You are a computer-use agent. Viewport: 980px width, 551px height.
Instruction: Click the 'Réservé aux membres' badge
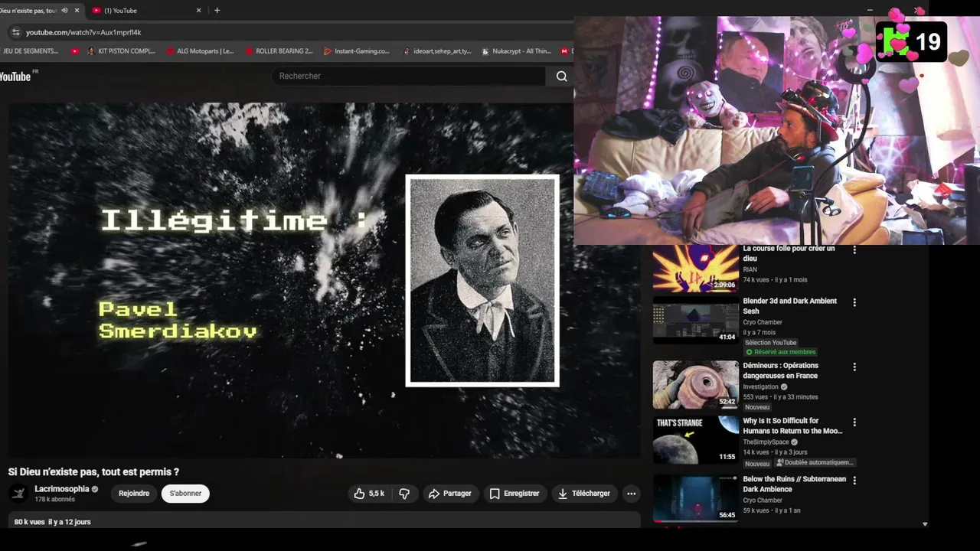(781, 352)
